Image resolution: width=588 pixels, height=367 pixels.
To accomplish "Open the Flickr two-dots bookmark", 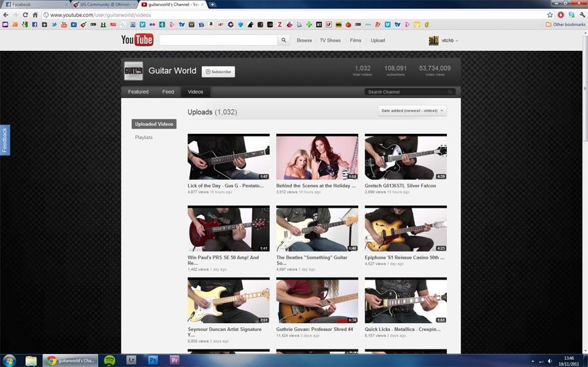I will pyautogui.click(x=152, y=25).
